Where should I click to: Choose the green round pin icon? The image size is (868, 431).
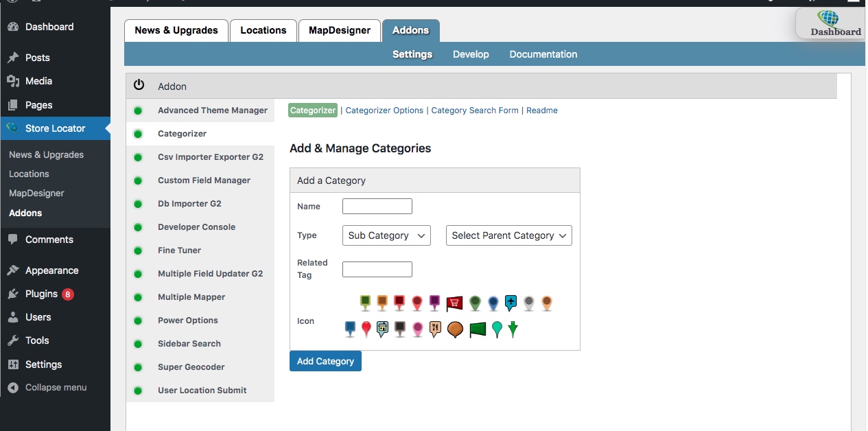click(475, 303)
